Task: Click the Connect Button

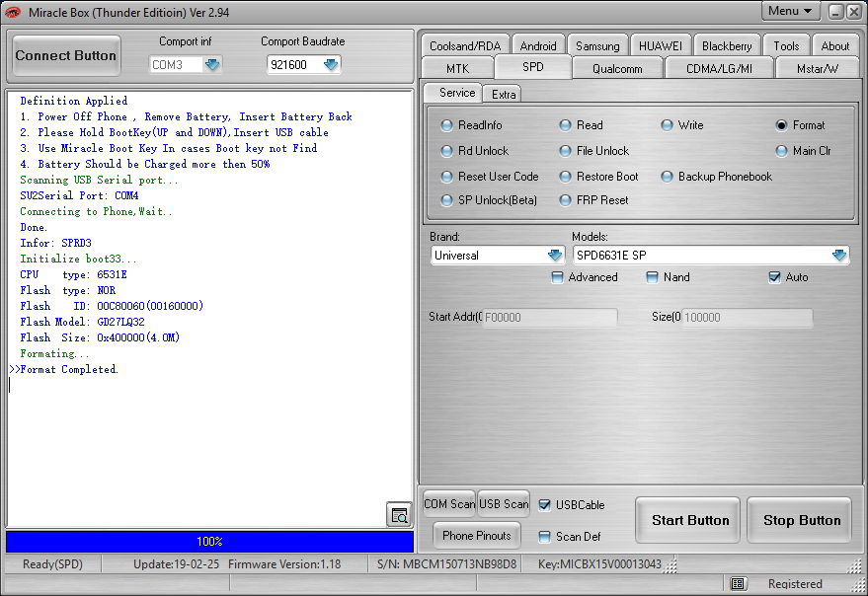Action: pyautogui.click(x=66, y=55)
